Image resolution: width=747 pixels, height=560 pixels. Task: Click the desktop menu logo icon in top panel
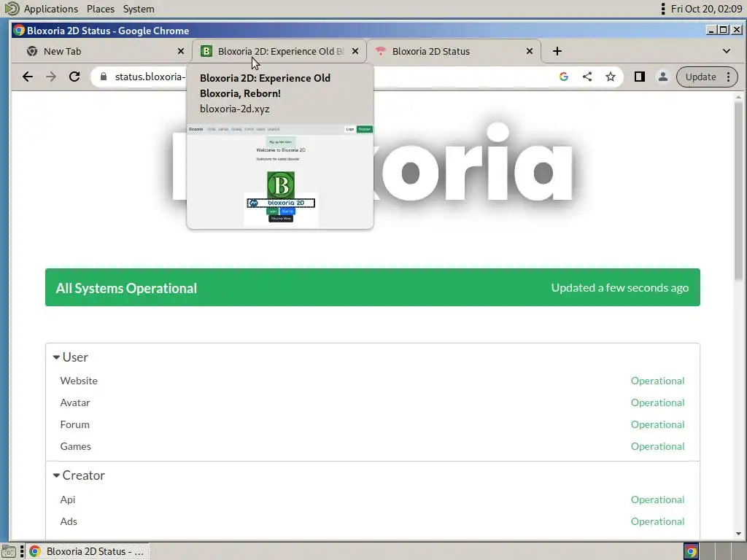12,9
